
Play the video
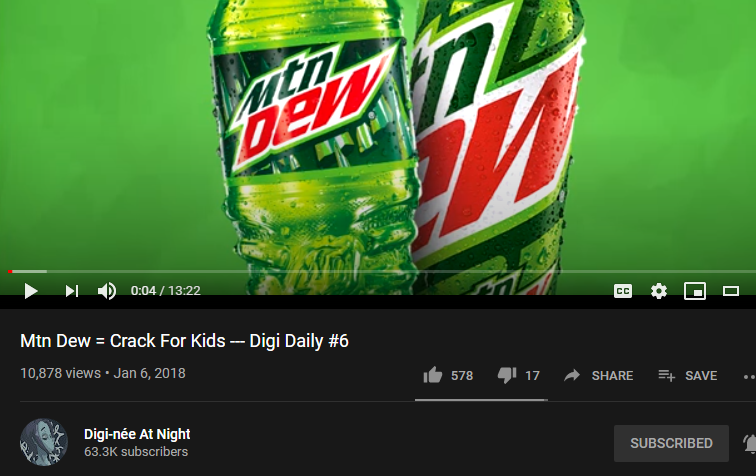(x=31, y=291)
